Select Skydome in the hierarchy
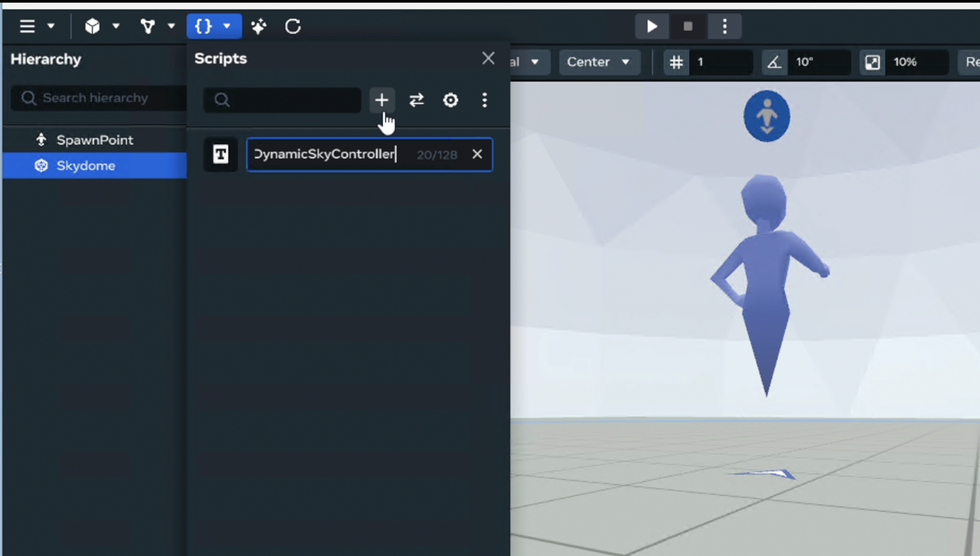Screen dimensions: 980x556 86,166
